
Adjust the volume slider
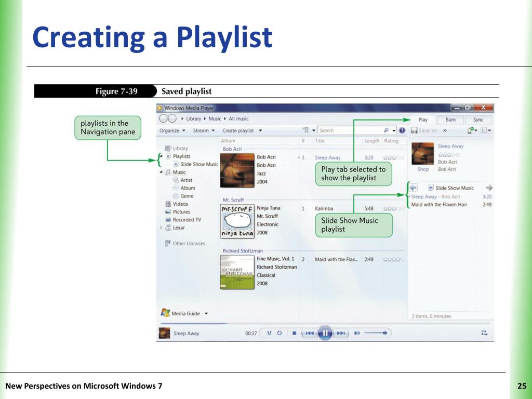coord(376,333)
